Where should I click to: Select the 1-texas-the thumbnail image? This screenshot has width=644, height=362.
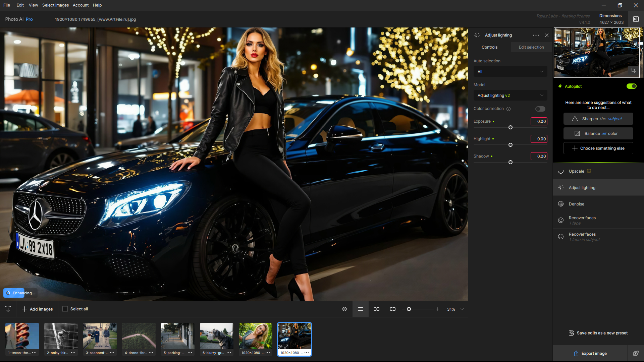tap(22, 336)
